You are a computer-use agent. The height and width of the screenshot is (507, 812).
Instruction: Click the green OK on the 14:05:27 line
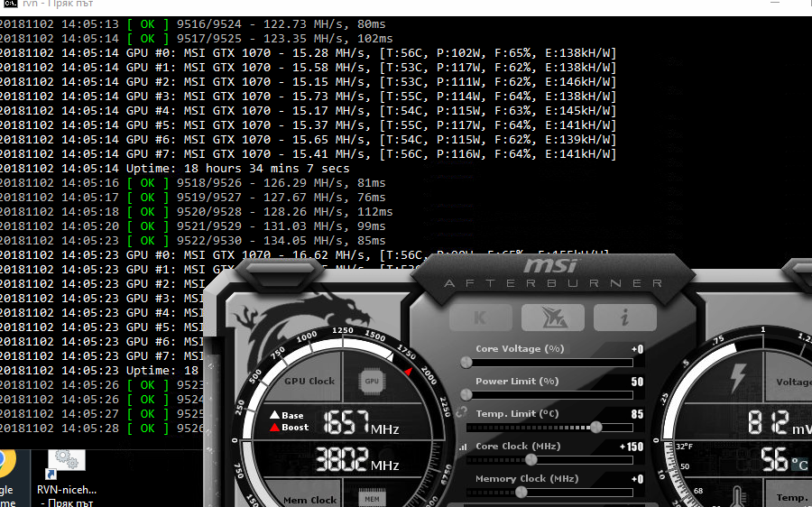click(x=148, y=414)
